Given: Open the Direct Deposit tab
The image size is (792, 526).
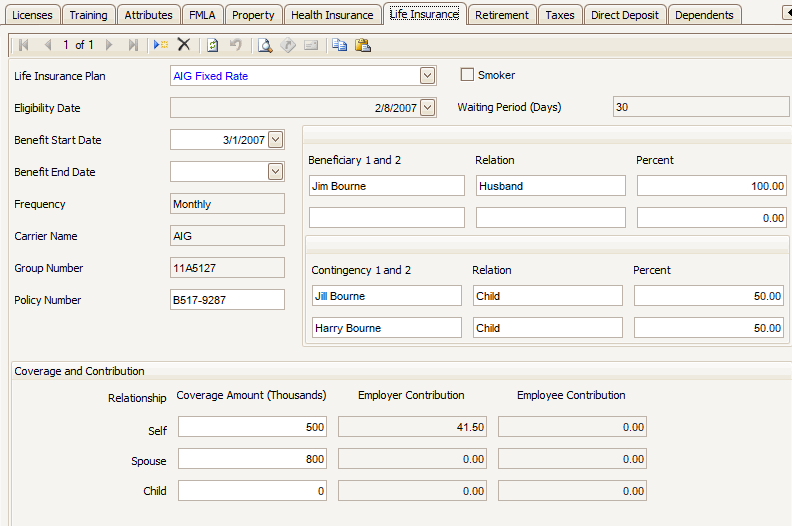Looking at the screenshot, I should tap(624, 15).
